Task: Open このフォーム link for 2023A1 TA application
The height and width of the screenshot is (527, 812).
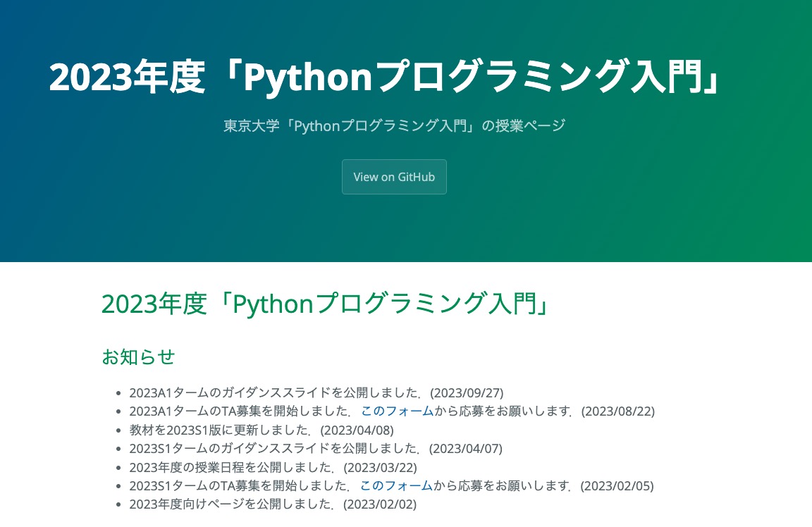Action: [398, 411]
